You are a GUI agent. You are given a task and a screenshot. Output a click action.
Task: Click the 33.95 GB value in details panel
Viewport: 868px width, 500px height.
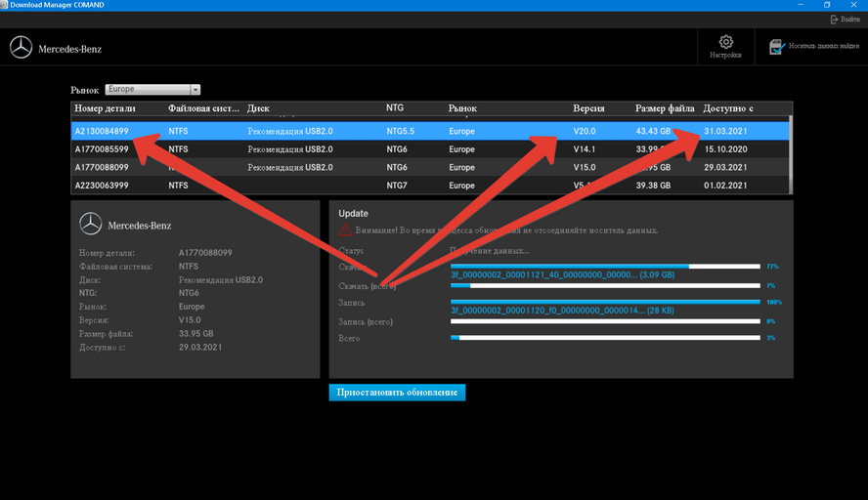[195, 334]
